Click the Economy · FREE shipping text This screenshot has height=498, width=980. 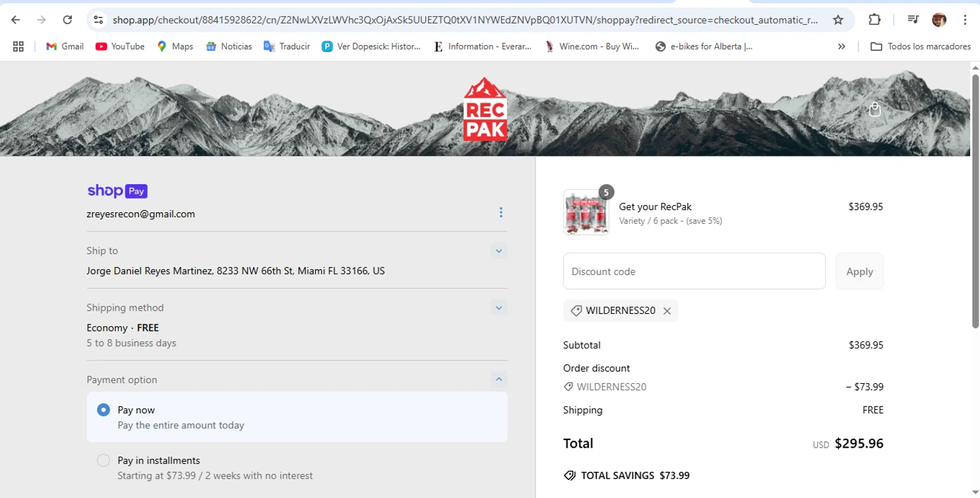[x=123, y=328]
